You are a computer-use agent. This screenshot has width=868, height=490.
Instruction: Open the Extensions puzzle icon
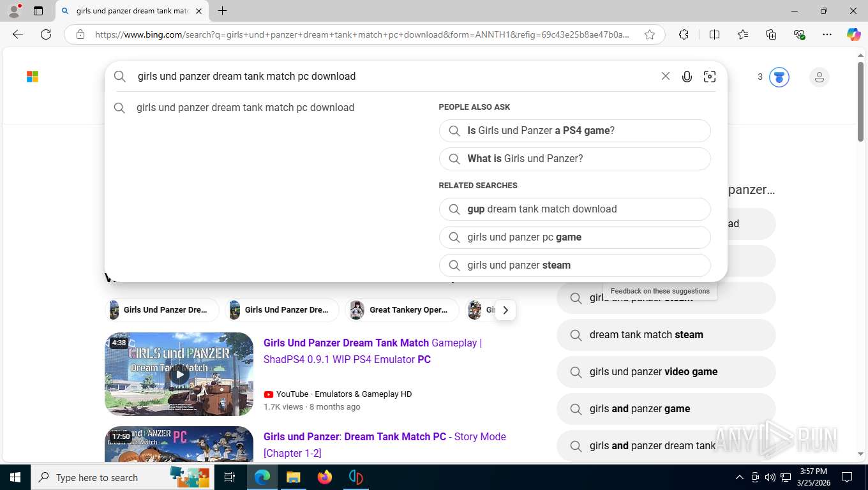pos(684,34)
